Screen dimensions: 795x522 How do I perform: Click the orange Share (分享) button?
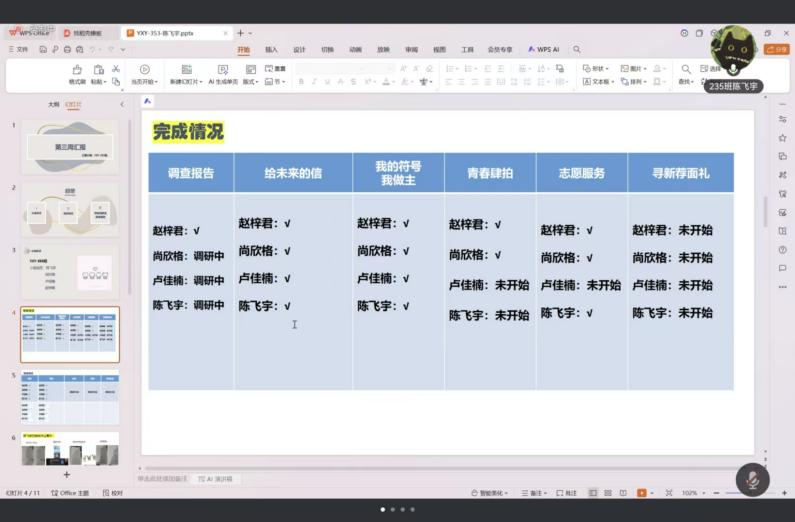(x=776, y=49)
